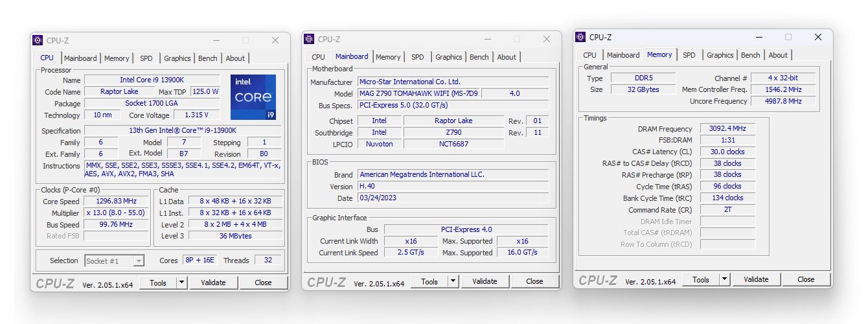The image size is (868, 324).
Task: Open the Graphics tab in the Memory window
Action: pos(720,55)
